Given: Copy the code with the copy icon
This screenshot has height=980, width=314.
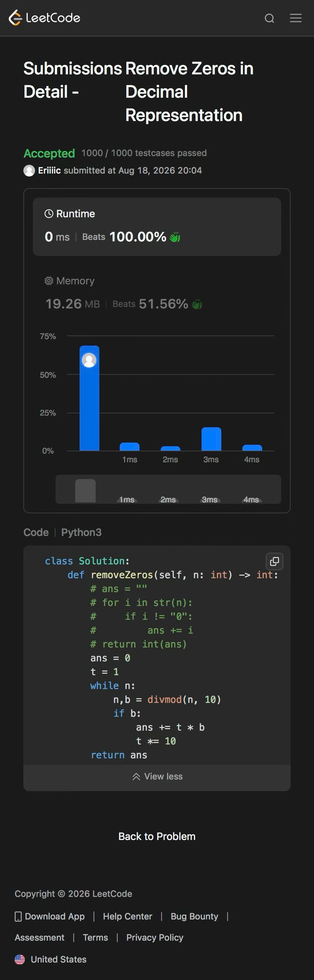Looking at the screenshot, I should tap(274, 561).
